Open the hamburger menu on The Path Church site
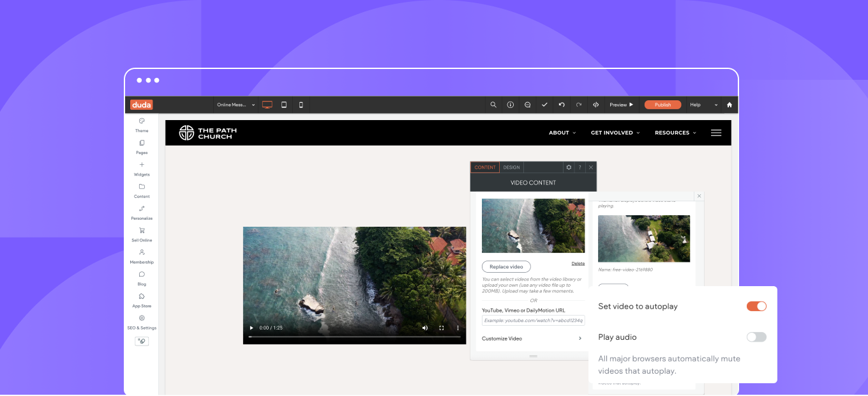Viewport: 868px width, 396px height. [x=716, y=133]
